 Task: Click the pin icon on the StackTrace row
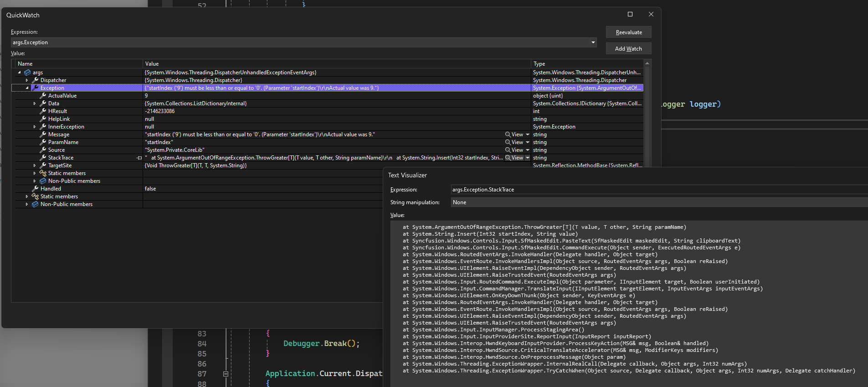pyautogui.click(x=139, y=158)
